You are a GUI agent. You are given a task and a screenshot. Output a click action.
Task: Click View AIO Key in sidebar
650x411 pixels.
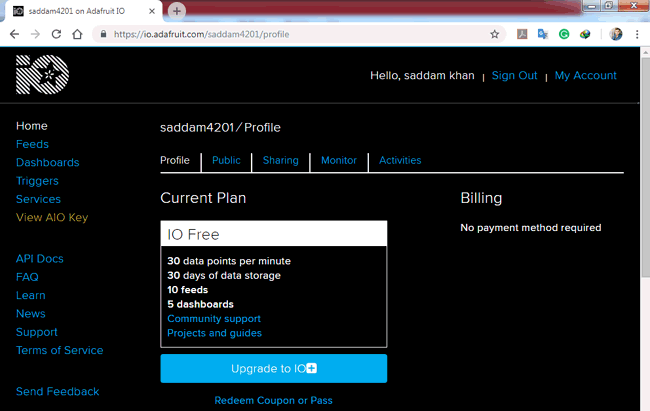[x=52, y=217]
